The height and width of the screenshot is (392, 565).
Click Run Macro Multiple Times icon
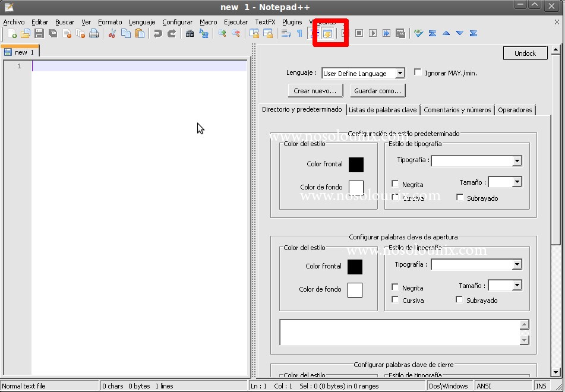tap(386, 33)
